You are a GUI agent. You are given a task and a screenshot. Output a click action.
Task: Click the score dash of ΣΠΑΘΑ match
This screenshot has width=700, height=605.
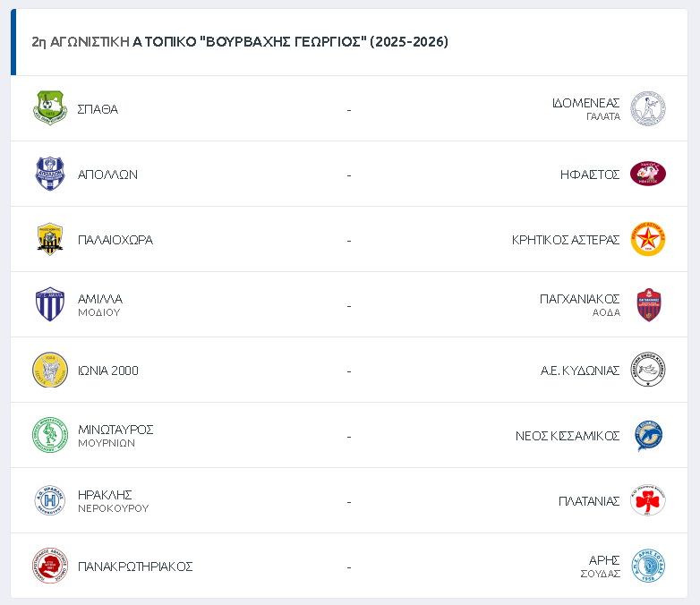(349, 109)
